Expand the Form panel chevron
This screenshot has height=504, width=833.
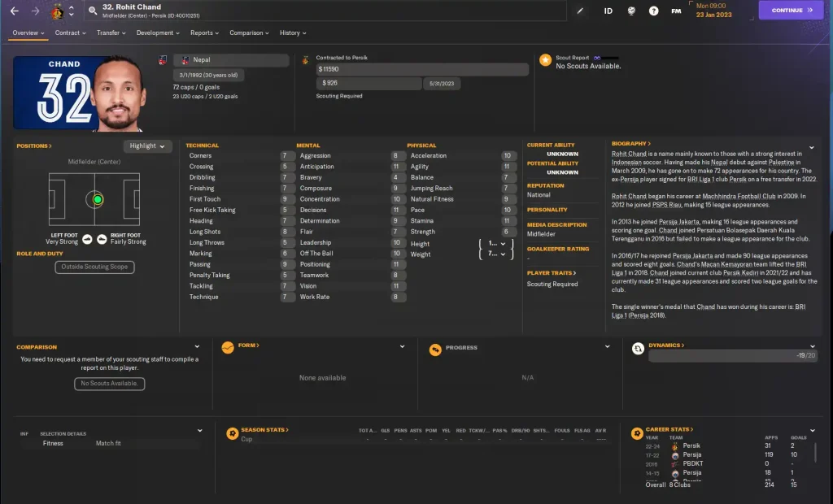[402, 347]
